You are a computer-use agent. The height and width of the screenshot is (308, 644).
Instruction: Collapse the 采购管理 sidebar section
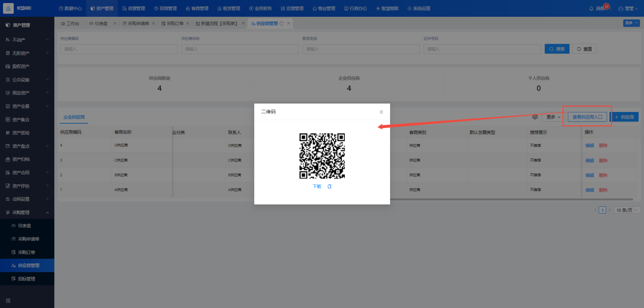27,213
